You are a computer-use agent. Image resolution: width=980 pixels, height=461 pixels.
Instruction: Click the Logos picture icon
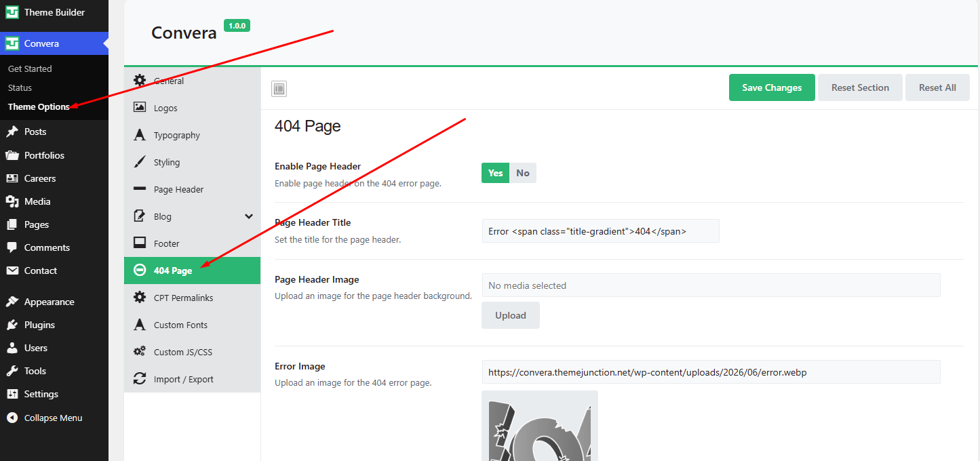click(x=140, y=107)
